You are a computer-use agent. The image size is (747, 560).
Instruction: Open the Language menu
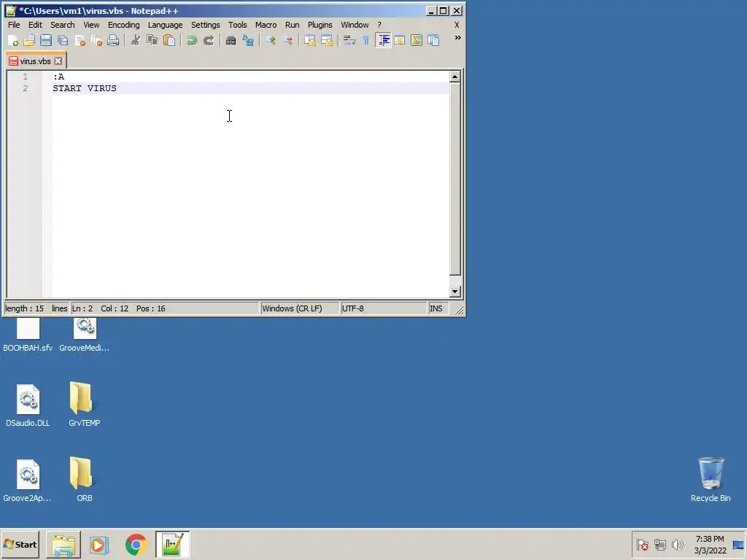[165, 25]
